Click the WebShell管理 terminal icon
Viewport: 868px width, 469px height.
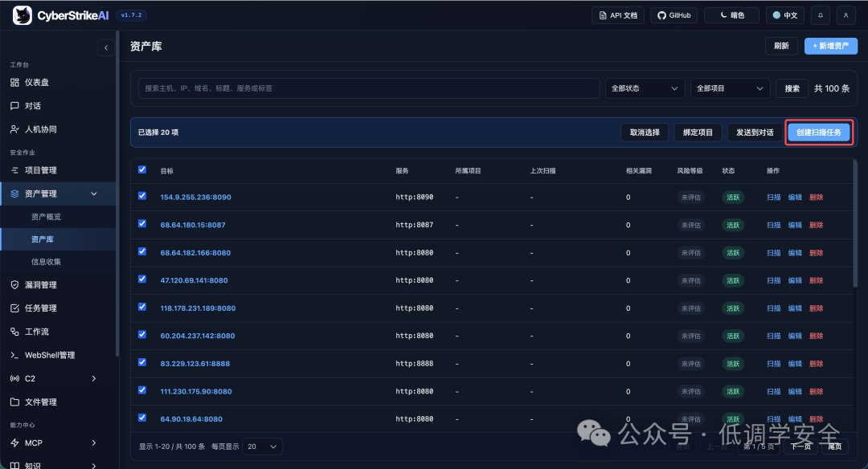click(15, 355)
